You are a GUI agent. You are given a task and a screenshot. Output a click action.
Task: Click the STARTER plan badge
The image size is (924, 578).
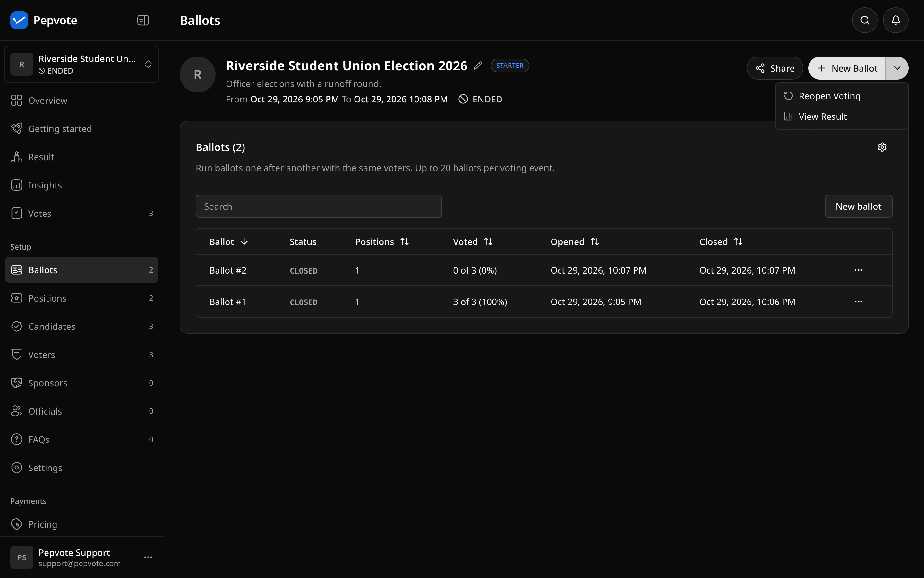click(x=510, y=66)
